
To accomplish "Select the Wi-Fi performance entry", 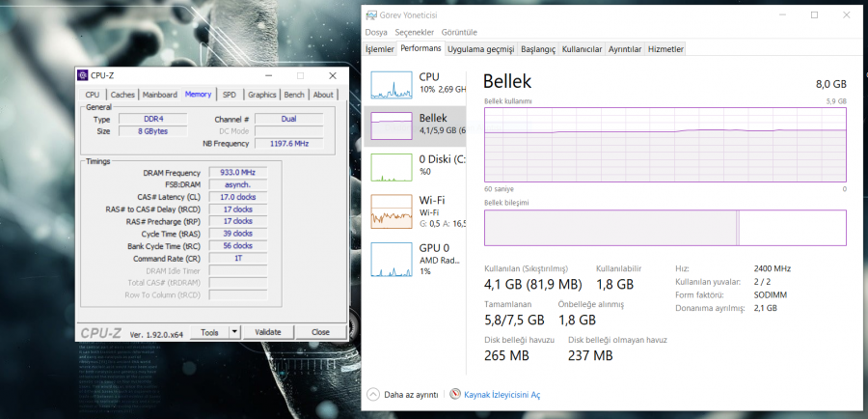I will point(415,211).
